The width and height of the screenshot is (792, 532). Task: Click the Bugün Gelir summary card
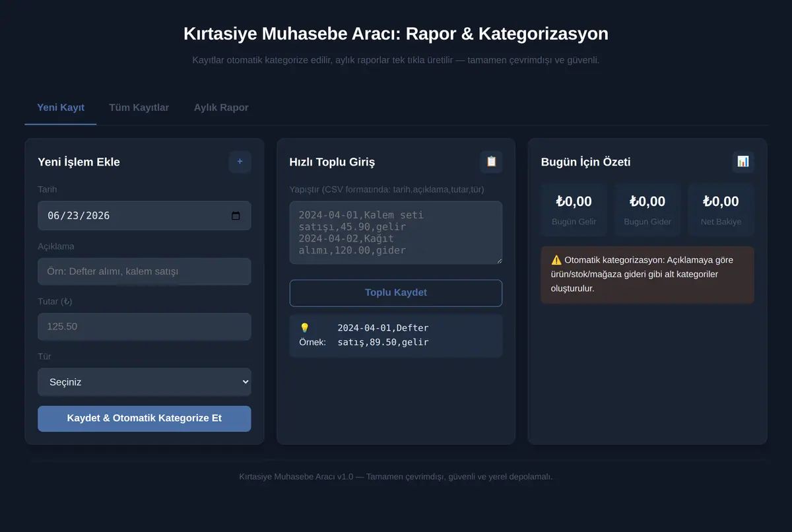click(x=574, y=209)
